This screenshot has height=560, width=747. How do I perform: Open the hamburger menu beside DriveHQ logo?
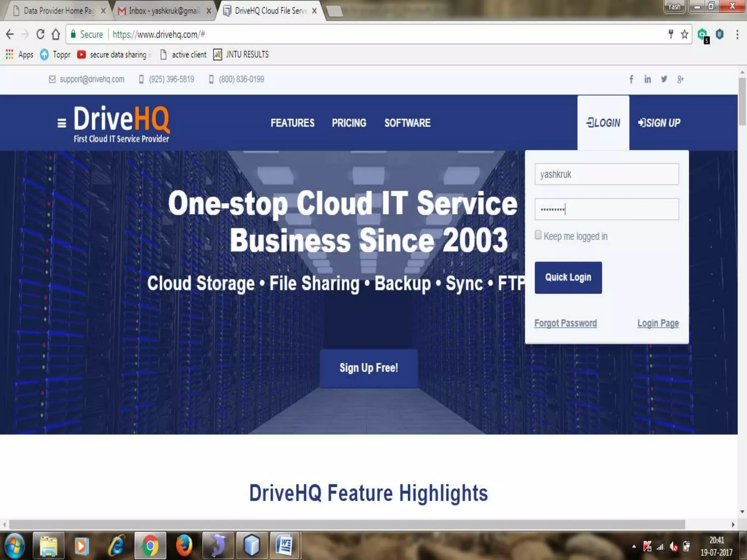(x=62, y=123)
